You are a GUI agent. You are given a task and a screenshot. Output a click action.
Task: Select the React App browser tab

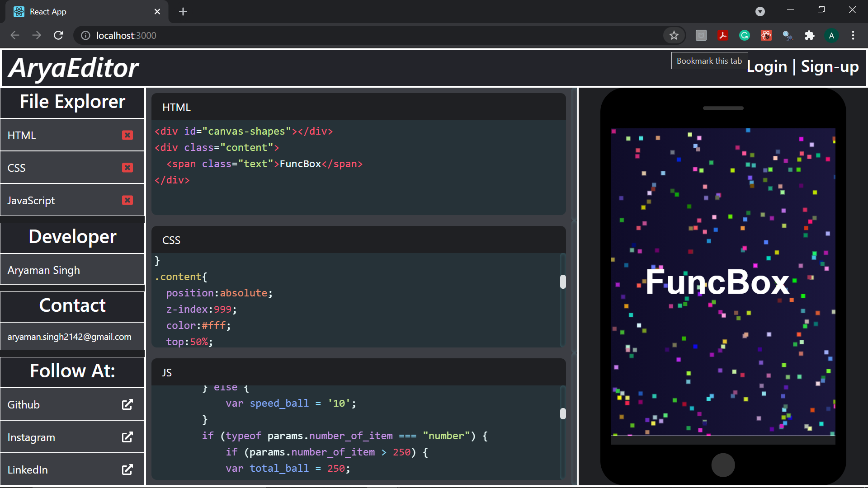87,12
